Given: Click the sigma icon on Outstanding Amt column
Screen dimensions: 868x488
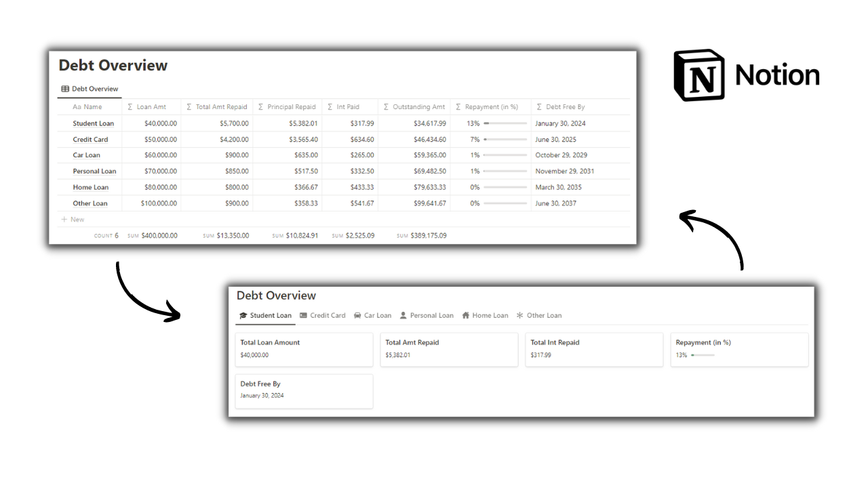Looking at the screenshot, I should click(387, 107).
